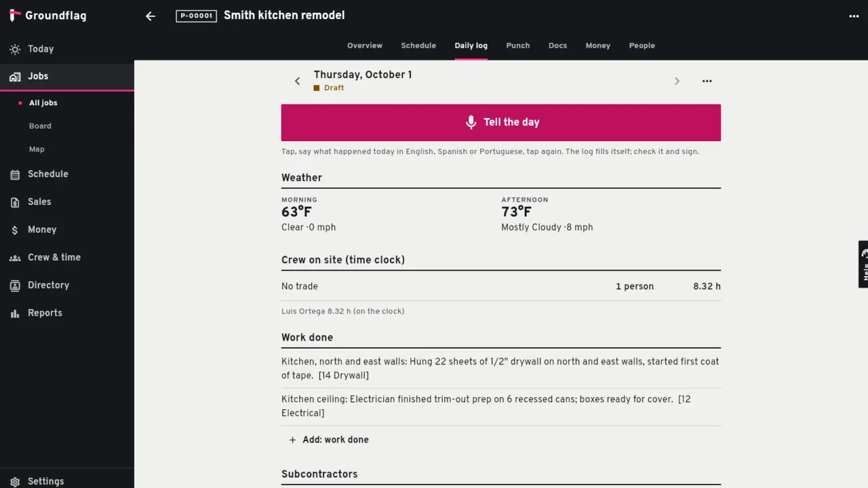868x488 pixels.
Task: Open the daily log options ellipsis
Action: coord(707,81)
